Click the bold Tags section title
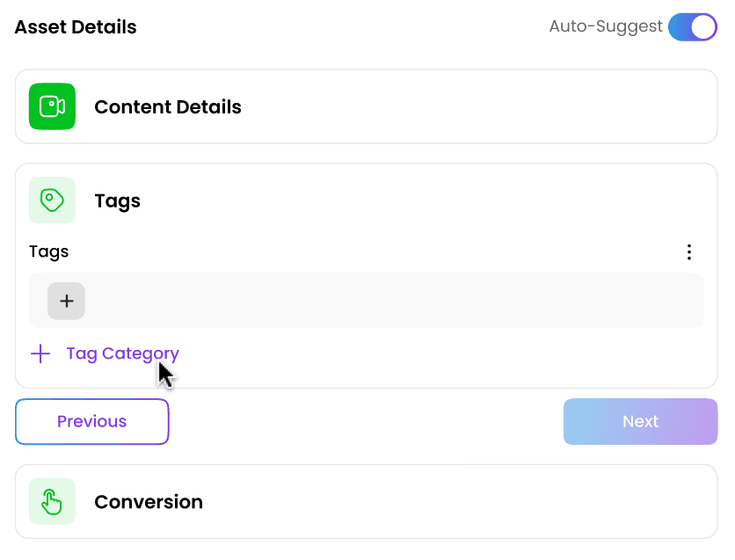The image size is (735, 560). click(x=117, y=200)
